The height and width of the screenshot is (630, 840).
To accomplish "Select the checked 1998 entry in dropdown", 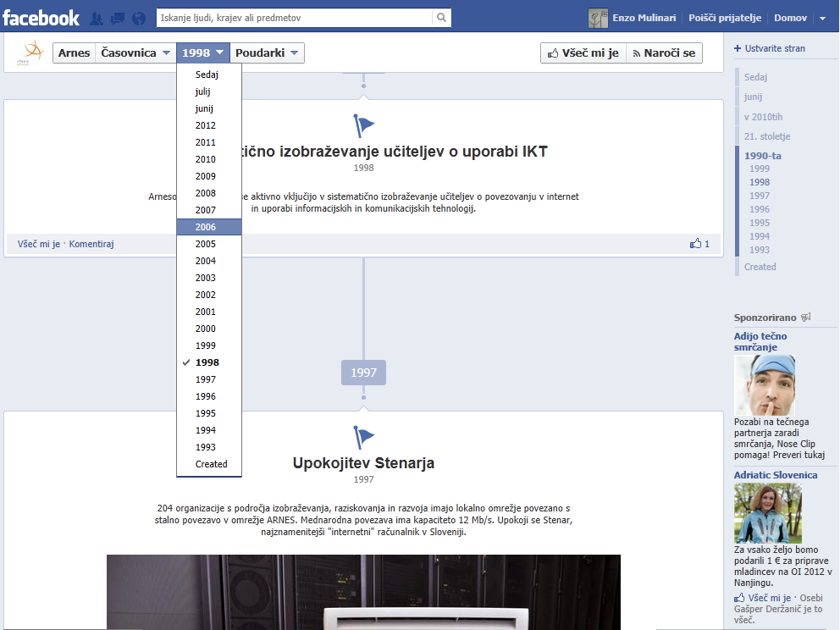I will point(207,362).
